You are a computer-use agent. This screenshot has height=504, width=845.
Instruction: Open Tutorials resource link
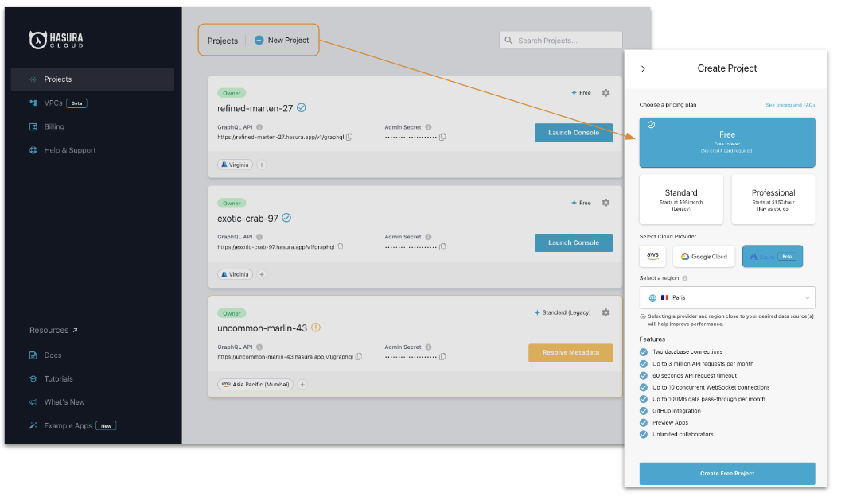coord(51,379)
